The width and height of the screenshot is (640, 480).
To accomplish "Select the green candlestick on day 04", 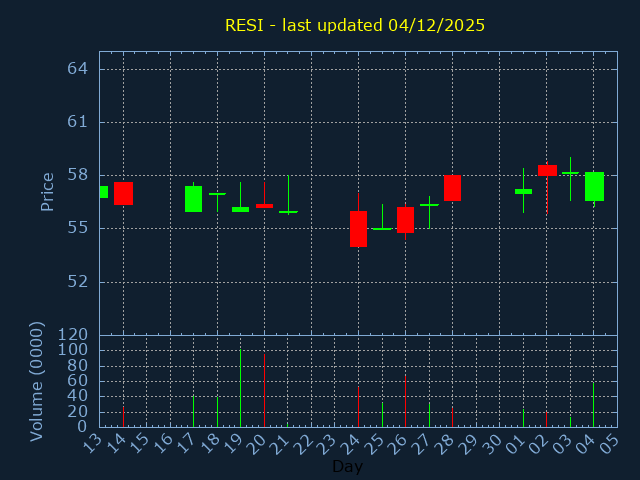I will 594,187.
